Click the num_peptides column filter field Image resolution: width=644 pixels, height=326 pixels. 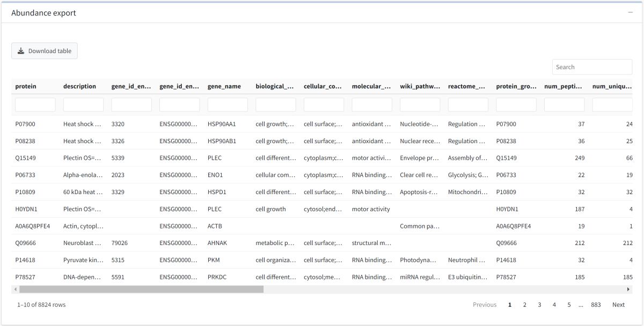click(565, 105)
